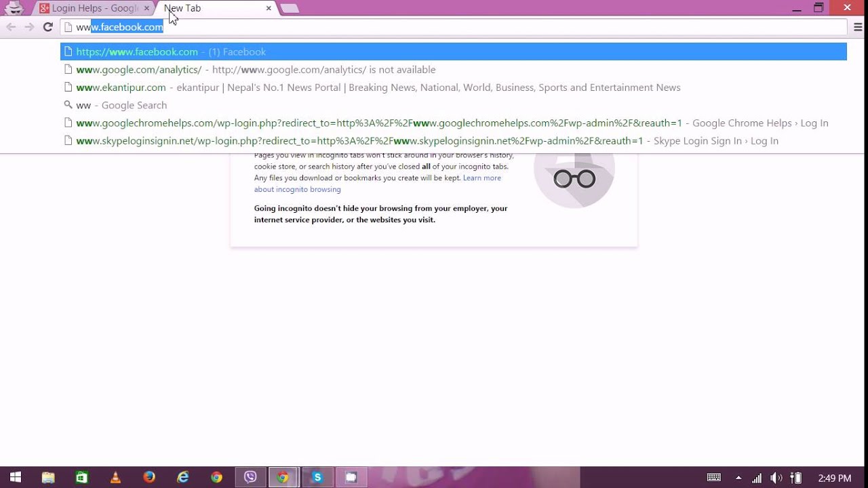Image resolution: width=868 pixels, height=488 pixels.
Task: Select the 'ww - Google Search' suggestion
Action: tap(454, 105)
